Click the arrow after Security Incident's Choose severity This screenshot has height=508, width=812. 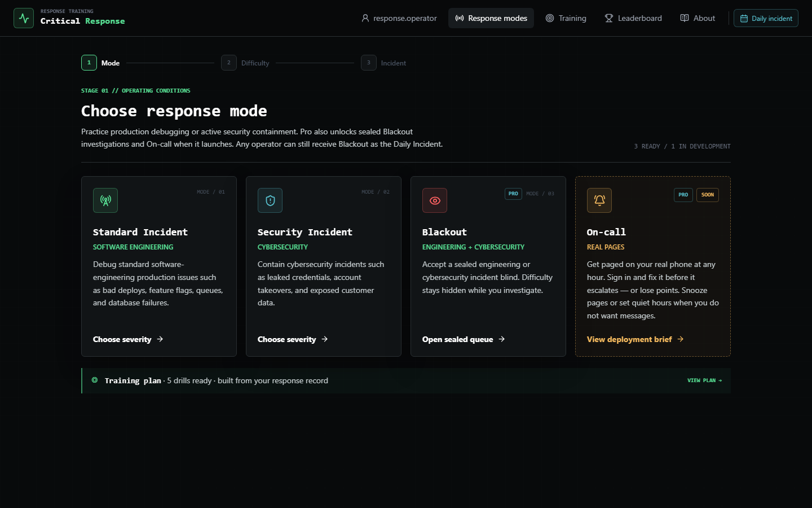coord(325,339)
